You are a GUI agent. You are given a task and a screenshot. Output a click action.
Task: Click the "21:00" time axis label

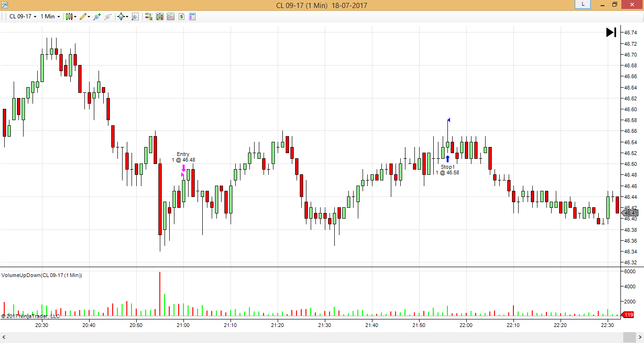tap(183, 325)
